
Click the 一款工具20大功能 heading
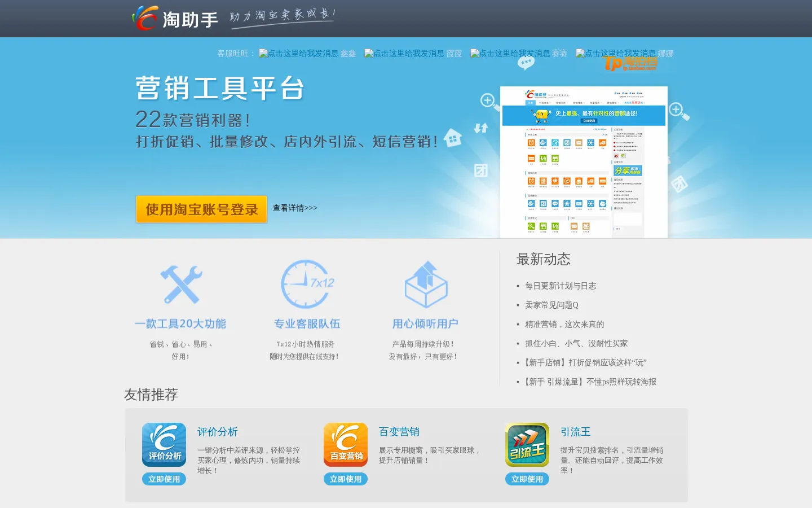pos(180,324)
